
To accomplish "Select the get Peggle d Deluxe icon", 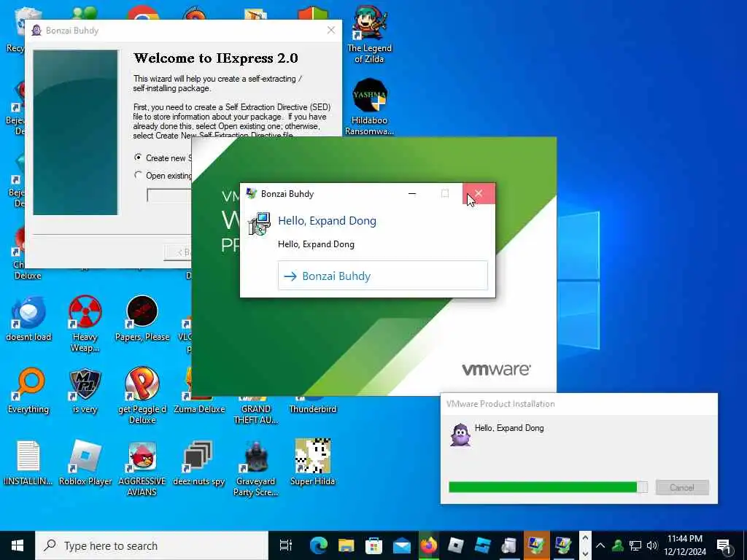I will pyautogui.click(x=142, y=395).
